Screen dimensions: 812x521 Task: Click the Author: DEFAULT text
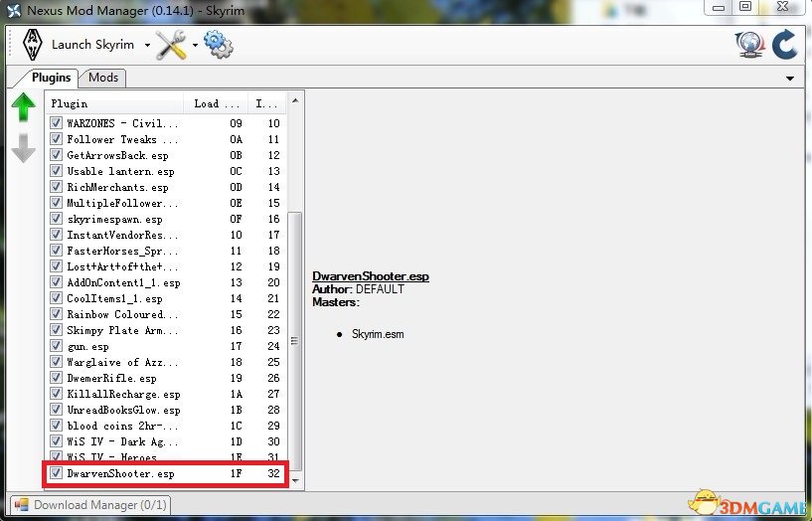pos(358,289)
